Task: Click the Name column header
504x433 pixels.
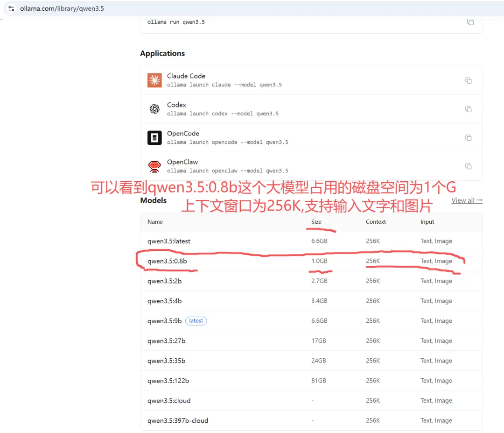Action: tap(155, 222)
